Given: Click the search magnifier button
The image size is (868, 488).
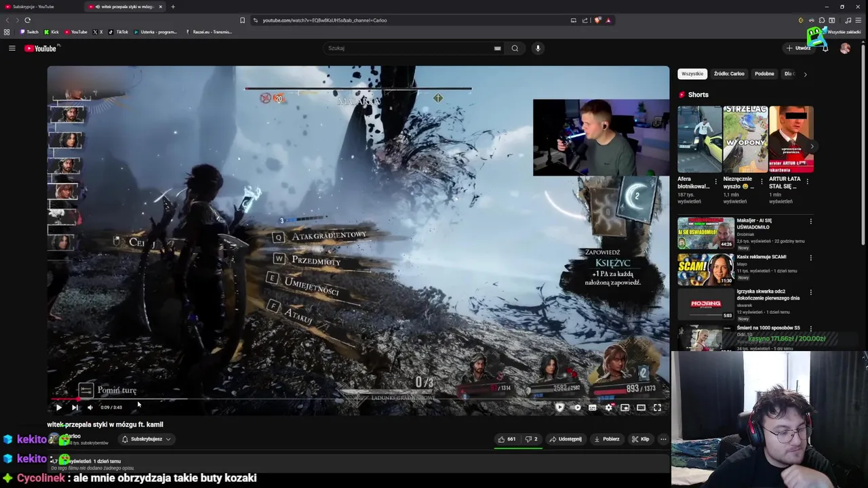Looking at the screenshot, I should click(515, 48).
